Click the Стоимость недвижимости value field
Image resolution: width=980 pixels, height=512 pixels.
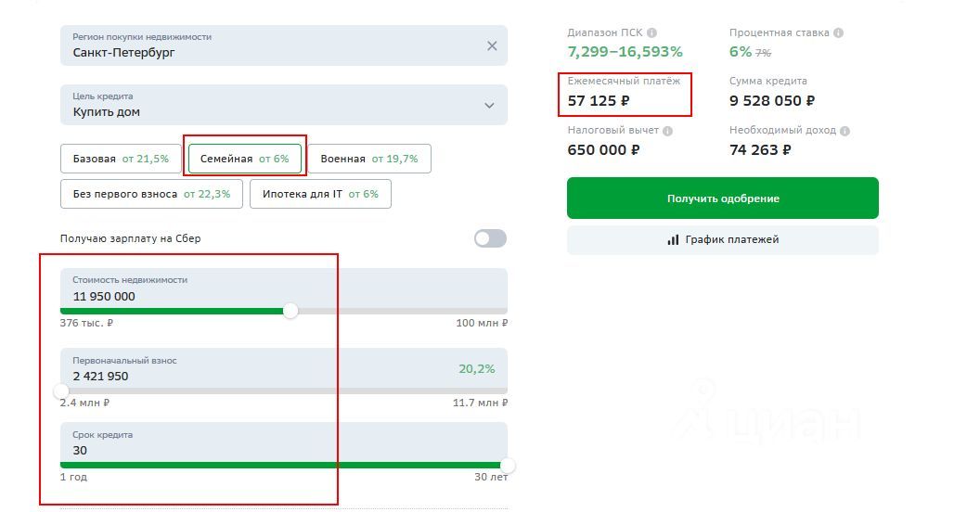click(x=284, y=289)
